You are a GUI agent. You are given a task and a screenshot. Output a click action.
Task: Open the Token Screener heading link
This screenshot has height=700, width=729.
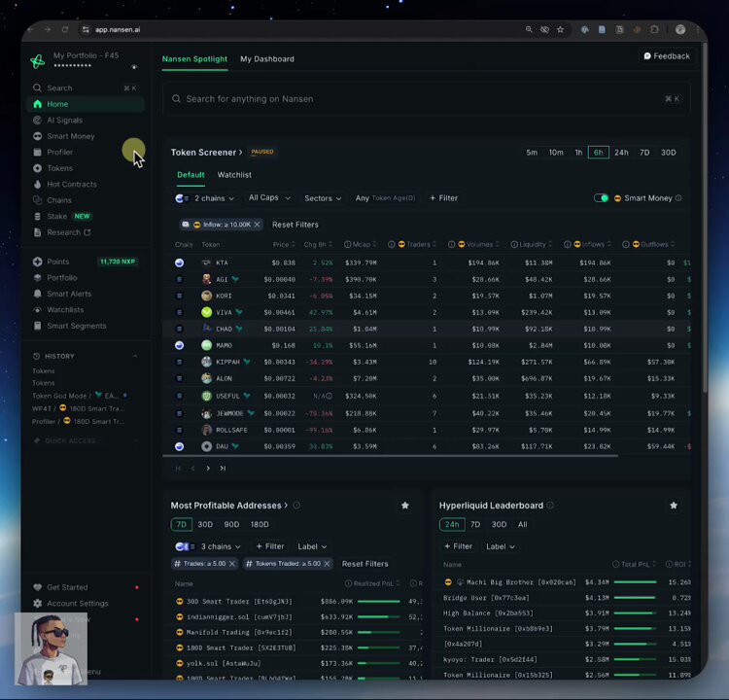pos(206,153)
